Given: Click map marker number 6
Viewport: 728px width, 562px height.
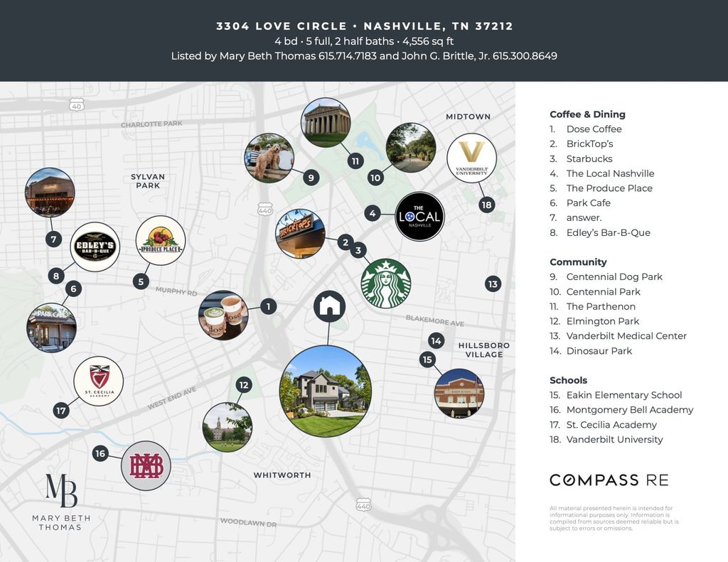Looking at the screenshot, I should click(x=73, y=289).
